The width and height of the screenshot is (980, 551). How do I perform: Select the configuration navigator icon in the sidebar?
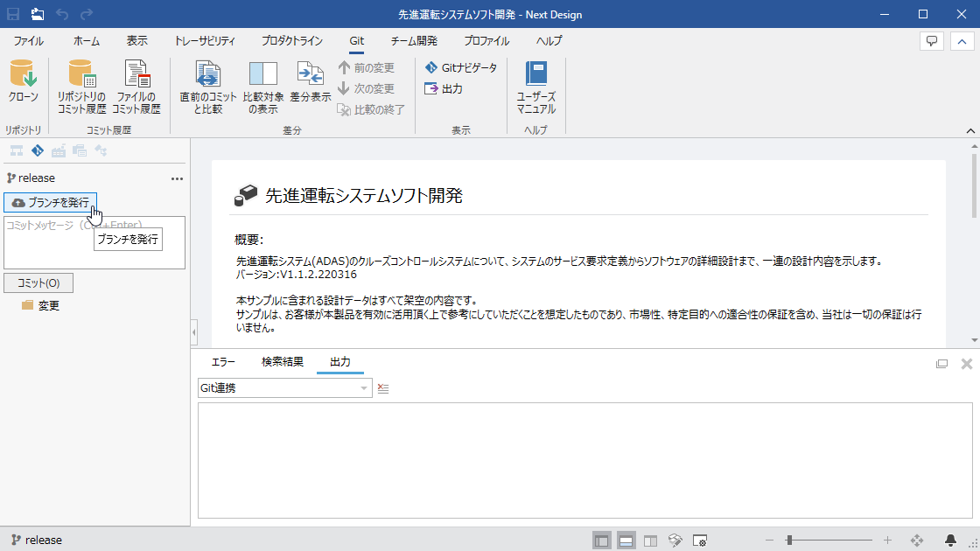coord(80,150)
